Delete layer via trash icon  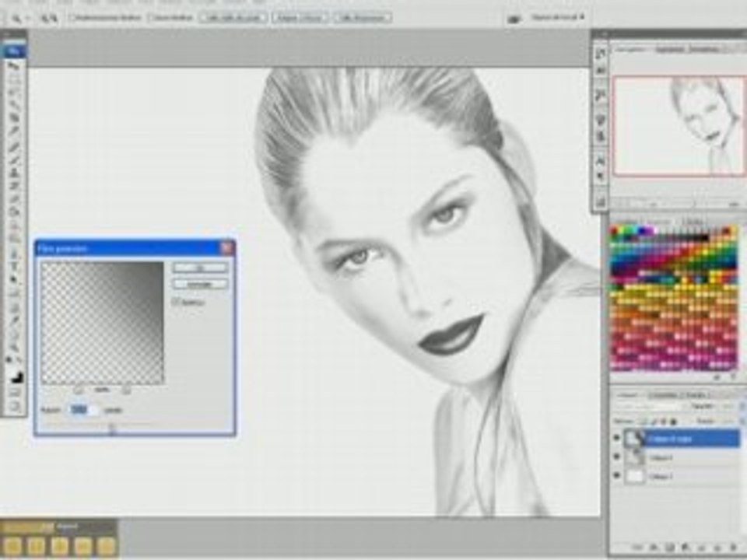pos(733,548)
